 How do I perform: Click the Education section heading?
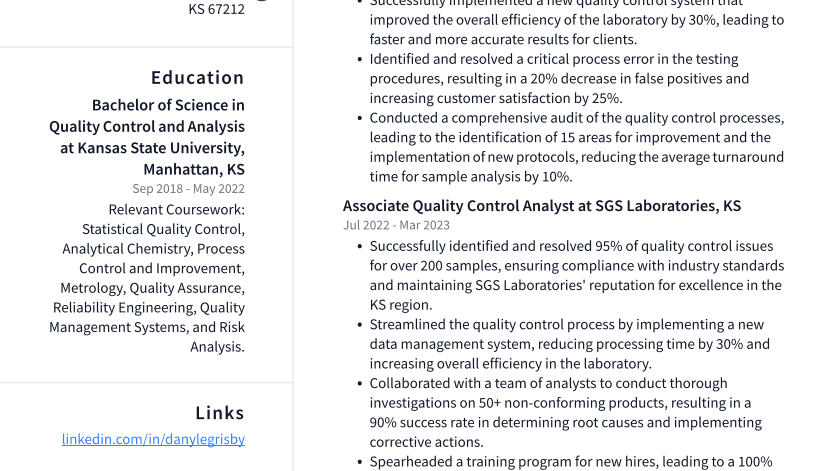(x=197, y=78)
